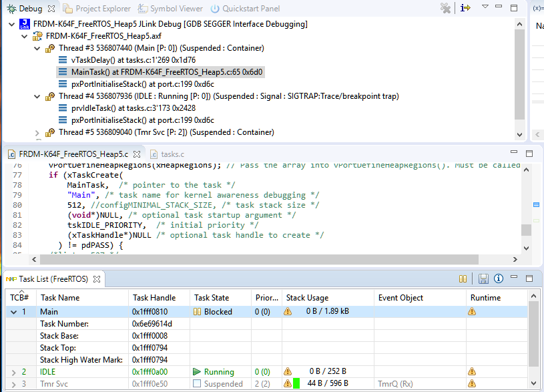Screen dimensions: 544x392
Task: Sort by the Task State column header
Action: click(x=221, y=298)
